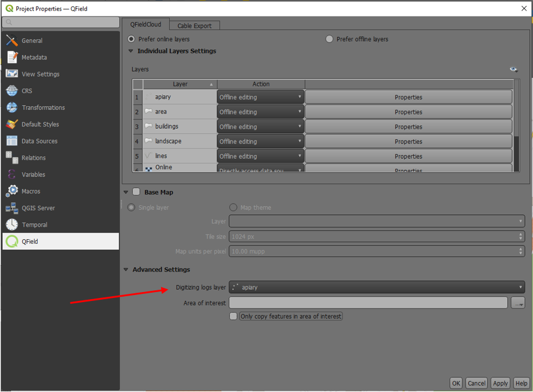
Task: Open the Variables section
Action: click(x=61, y=175)
